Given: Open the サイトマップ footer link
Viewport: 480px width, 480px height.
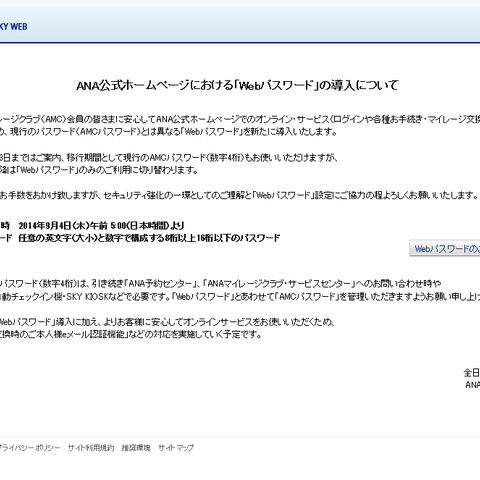Looking at the screenshot, I should coord(176,448).
